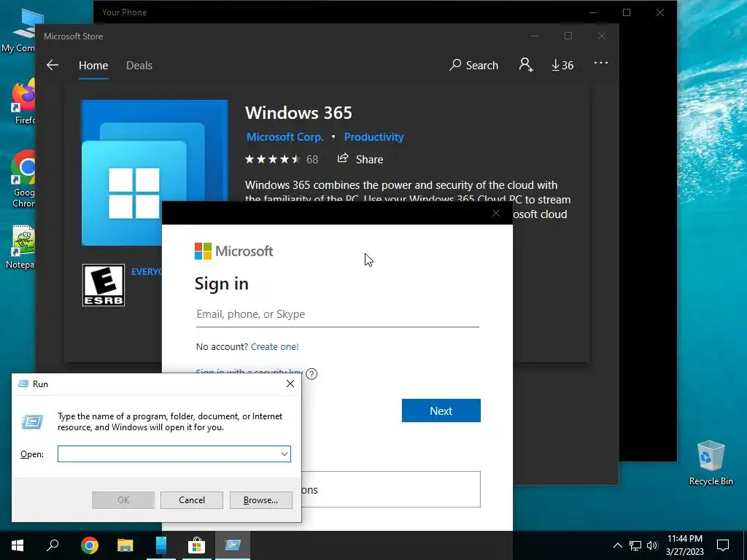
Task: Close the Microsoft sign-in dialog
Action: click(496, 214)
